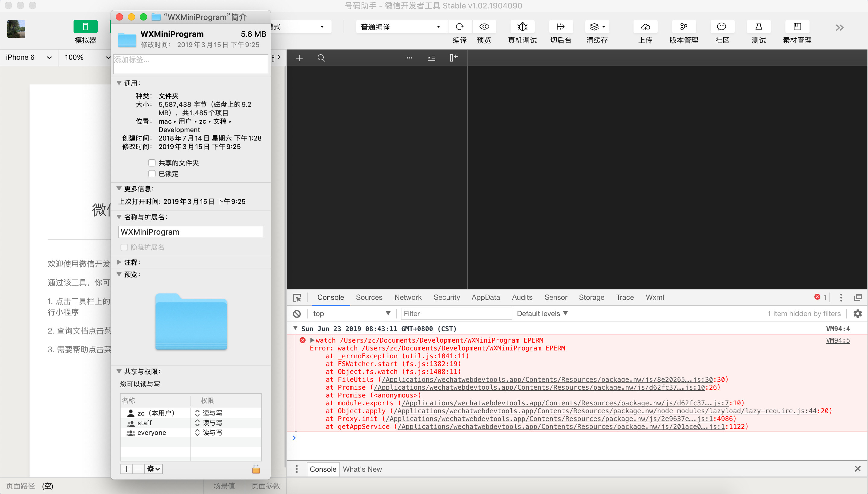Enable the 已锁定 checkbox
The width and height of the screenshot is (868, 494).
[x=152, y=174]
